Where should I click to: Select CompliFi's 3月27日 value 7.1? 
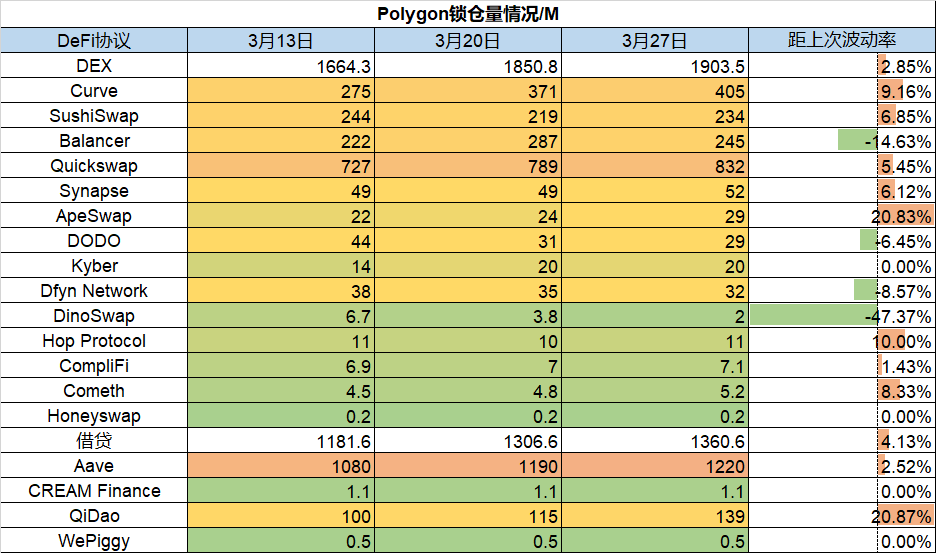click(654, 366)
